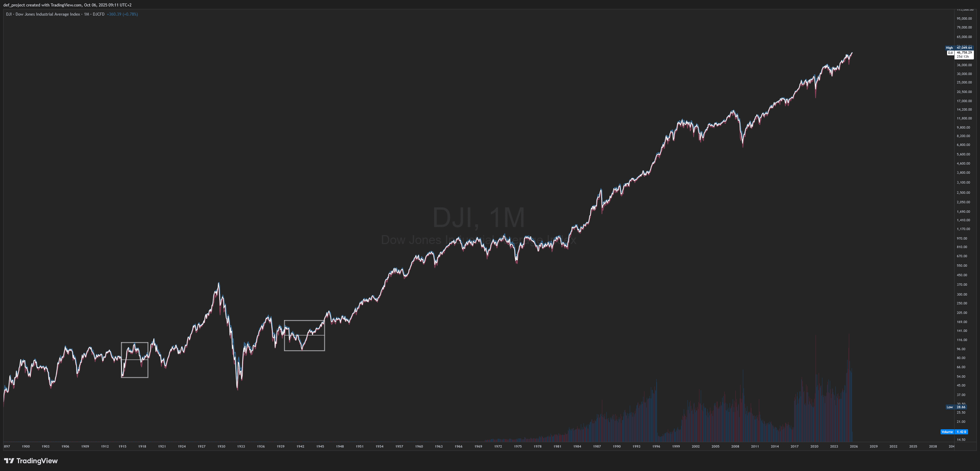The width and height of the screenshot is (980, 471).
Task: Click the 970.00 price scale label
Action: point(962,238)
